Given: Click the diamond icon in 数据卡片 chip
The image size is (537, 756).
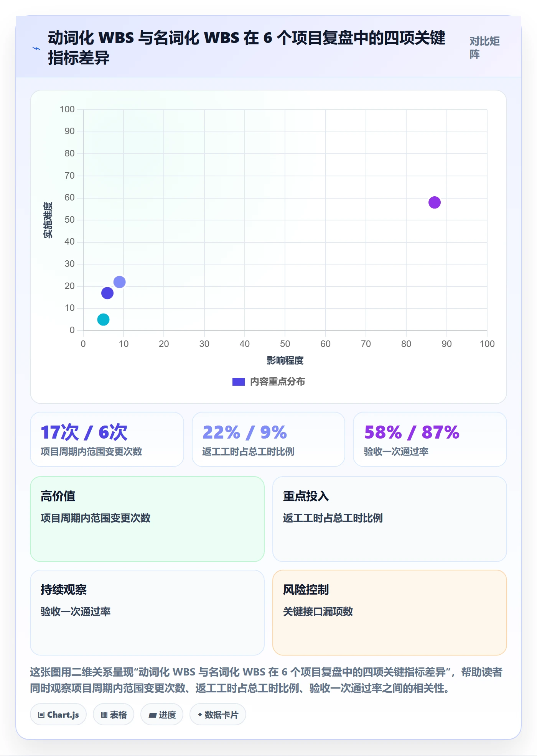Looking at the screenshot, I should pos(200,715).
